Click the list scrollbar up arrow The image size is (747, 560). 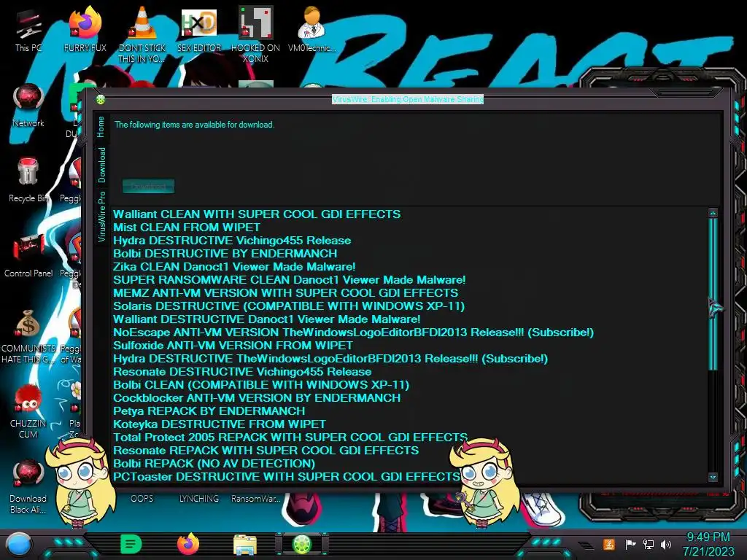pos(713,213)
